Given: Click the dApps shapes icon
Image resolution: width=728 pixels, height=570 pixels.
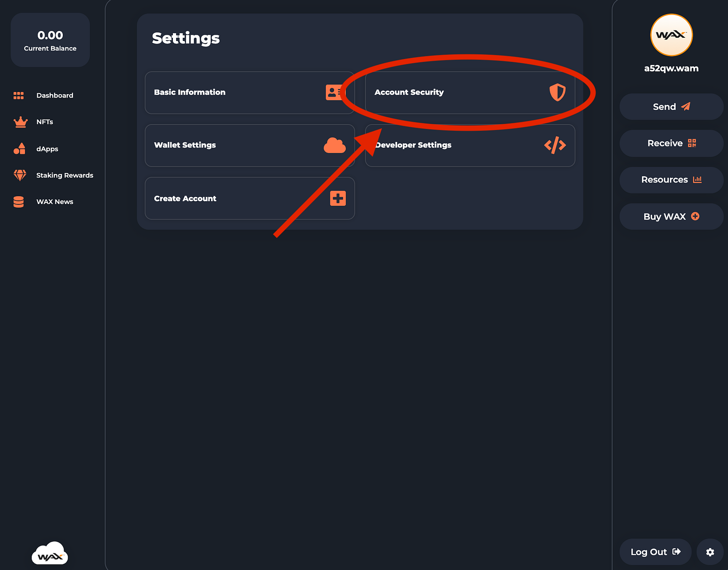Looking at the screenshot, I should click(20, 149).
